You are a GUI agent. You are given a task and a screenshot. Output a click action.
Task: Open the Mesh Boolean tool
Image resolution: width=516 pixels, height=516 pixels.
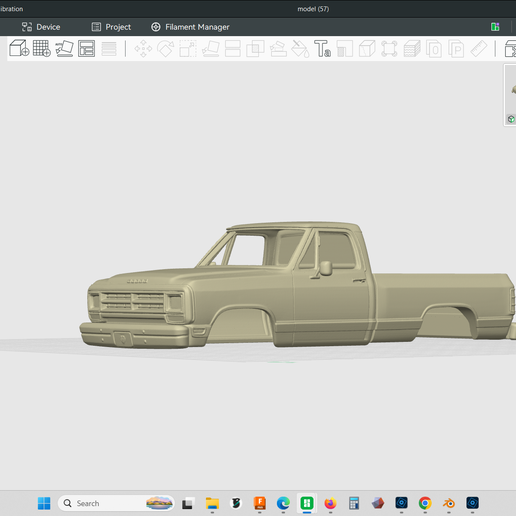coord(255,49)
